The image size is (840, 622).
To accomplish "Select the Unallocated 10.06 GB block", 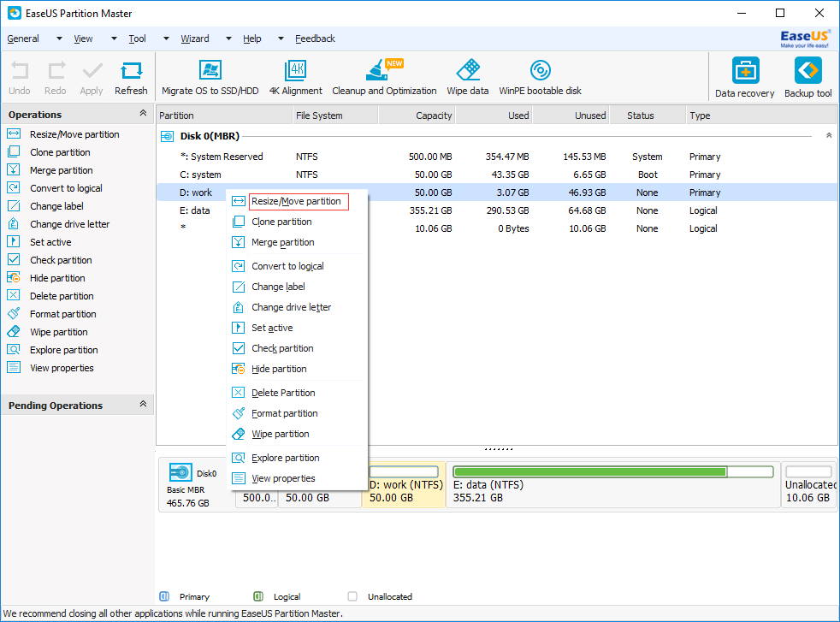I will coord(809,484).
